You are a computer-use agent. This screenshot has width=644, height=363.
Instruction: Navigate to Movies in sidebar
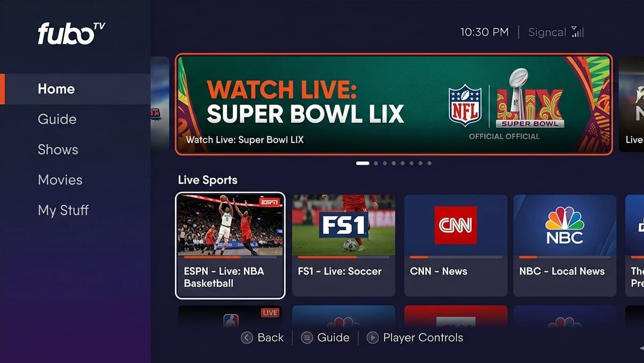pyautogui.click(x=60, y=180)
